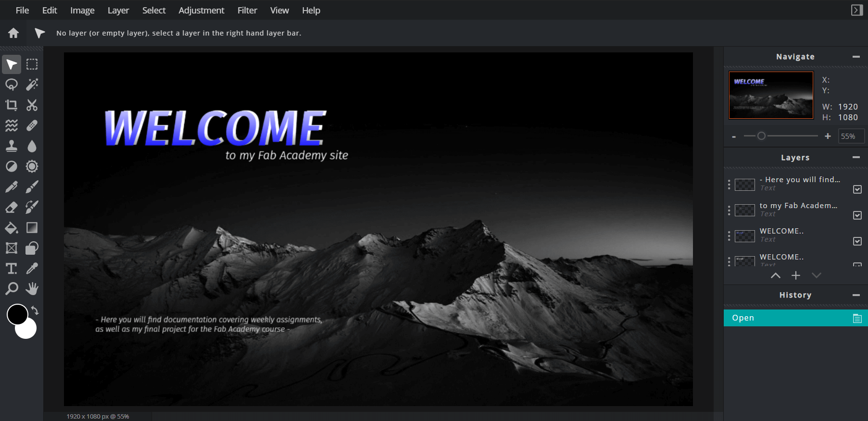
Task: Move layer up with the chevron arrow
Action: pyautogui.click(x=776, y=275)
